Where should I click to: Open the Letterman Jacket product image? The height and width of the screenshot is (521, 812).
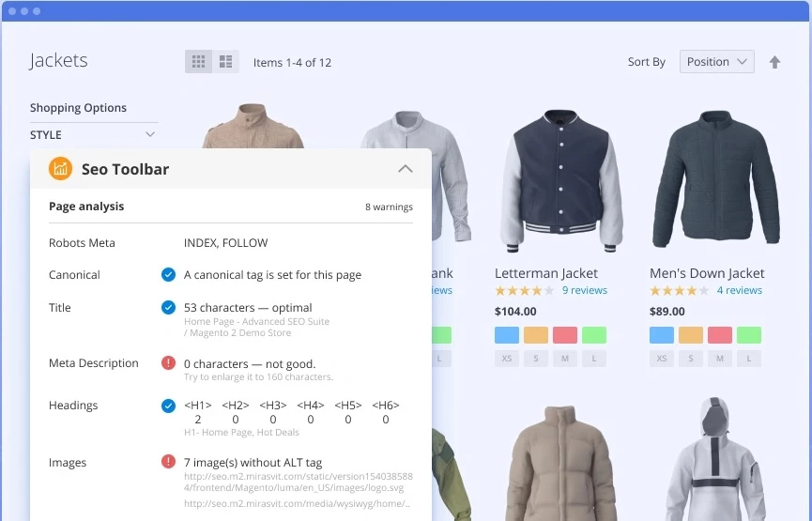[x=561, y=181]
